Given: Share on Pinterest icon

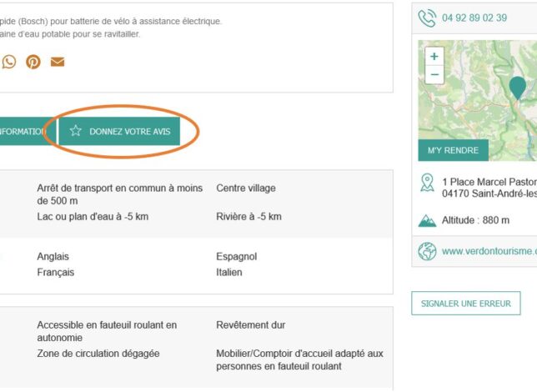Looking at the screenshot, I should [x=33, y=62].
